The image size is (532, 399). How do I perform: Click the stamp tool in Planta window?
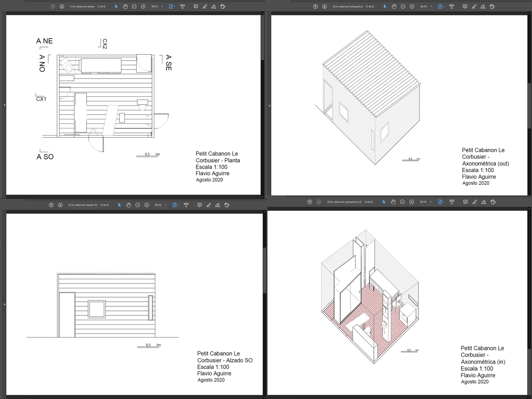click(x=223, y=7)
